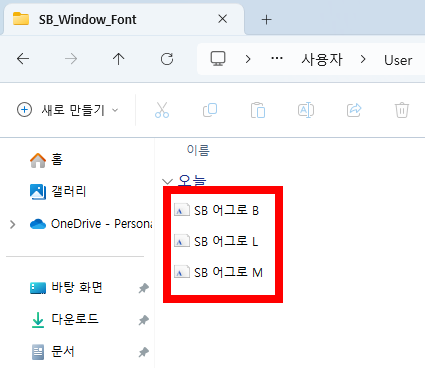
Task: Click the Copy icon
Action: tap(210, 110)
